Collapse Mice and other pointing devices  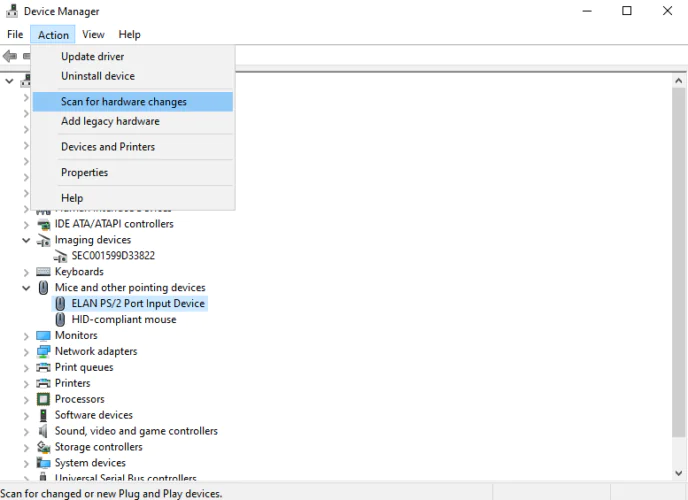click(27, 288)
